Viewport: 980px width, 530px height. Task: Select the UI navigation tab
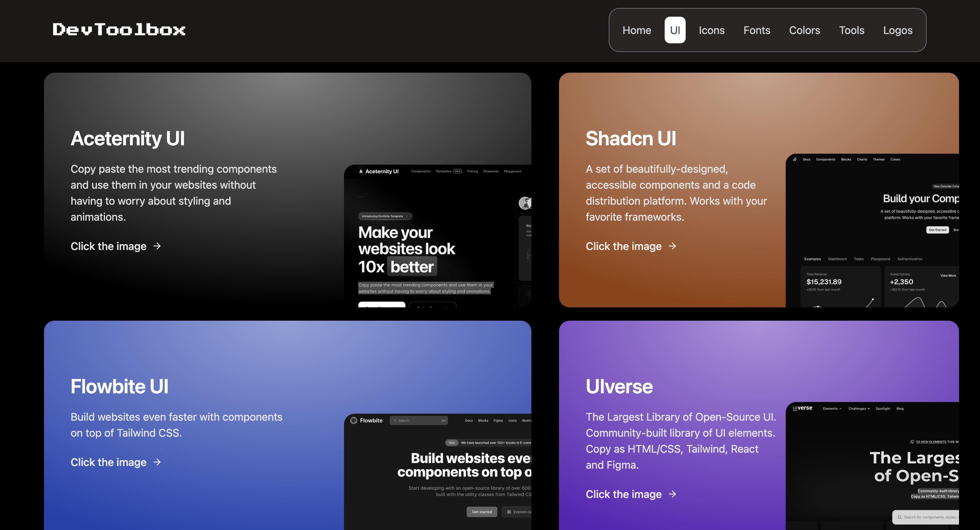click(x=675, y=30)
